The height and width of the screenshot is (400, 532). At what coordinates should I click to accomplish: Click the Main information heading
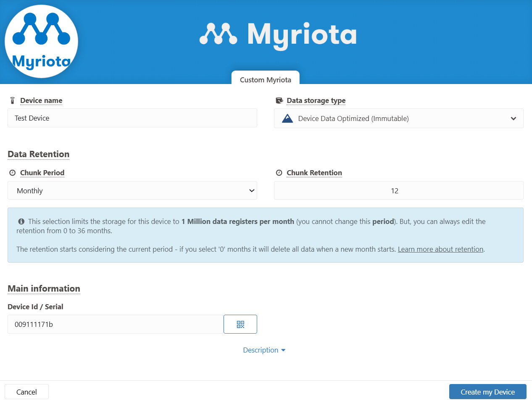(x=44, y=289)
